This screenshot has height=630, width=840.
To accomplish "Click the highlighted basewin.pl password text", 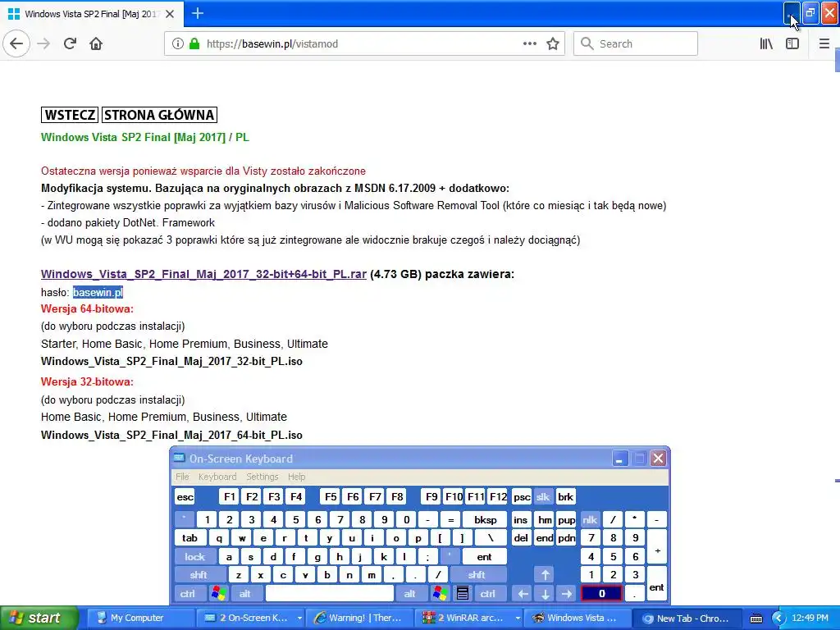I will (x=98, y=293).
